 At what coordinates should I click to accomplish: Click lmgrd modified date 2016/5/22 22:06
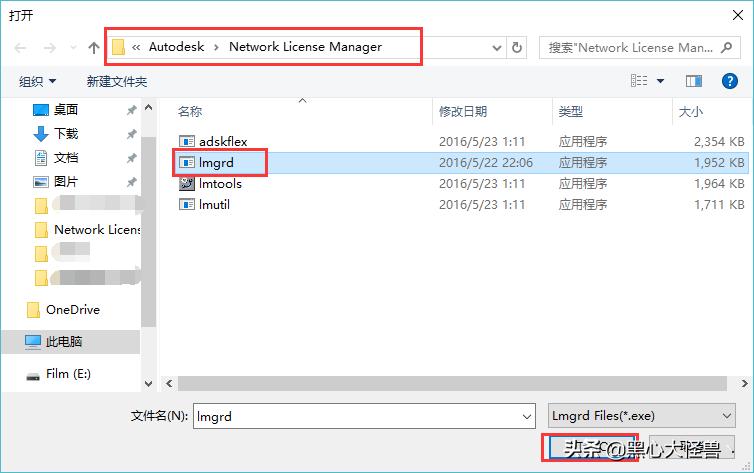[x=486, y=162]
